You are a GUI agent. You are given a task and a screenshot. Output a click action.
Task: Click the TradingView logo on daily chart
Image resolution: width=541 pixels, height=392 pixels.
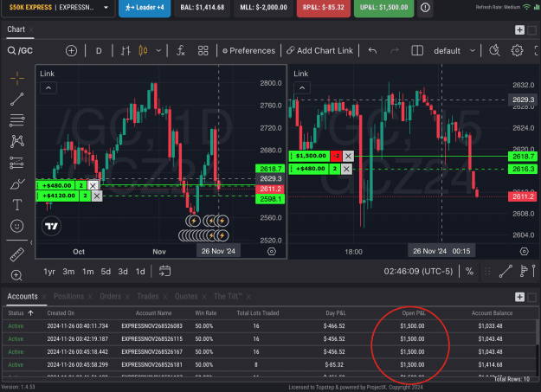[51, 226]
